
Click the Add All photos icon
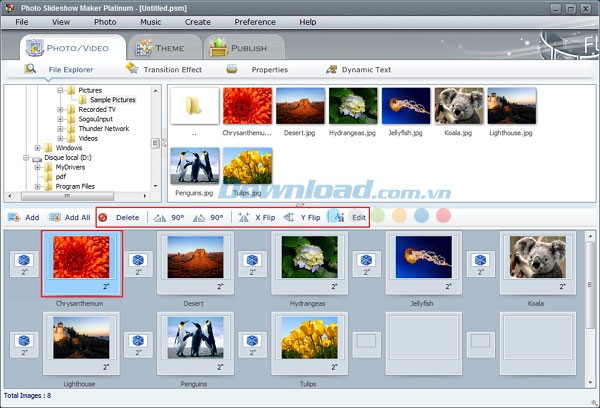(56, 217)
